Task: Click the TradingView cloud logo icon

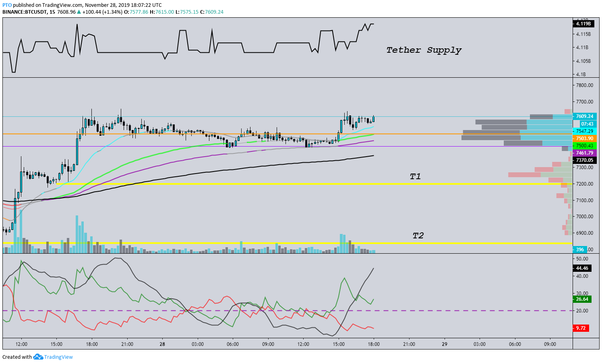Action: pyautogui.click(x=38, y=357)
